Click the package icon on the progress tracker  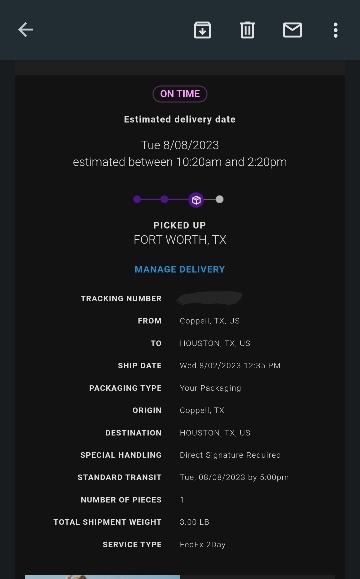click(196, 200)
